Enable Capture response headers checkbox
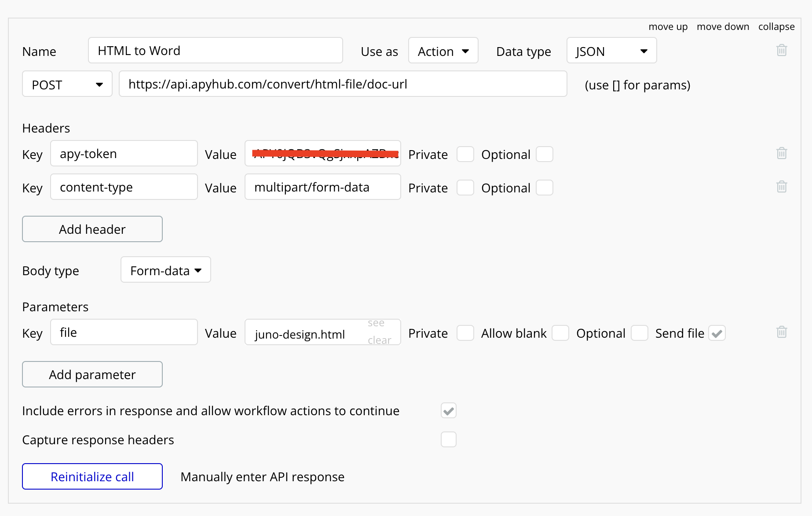Screen dimensions: 812x516 pos(448,439)
